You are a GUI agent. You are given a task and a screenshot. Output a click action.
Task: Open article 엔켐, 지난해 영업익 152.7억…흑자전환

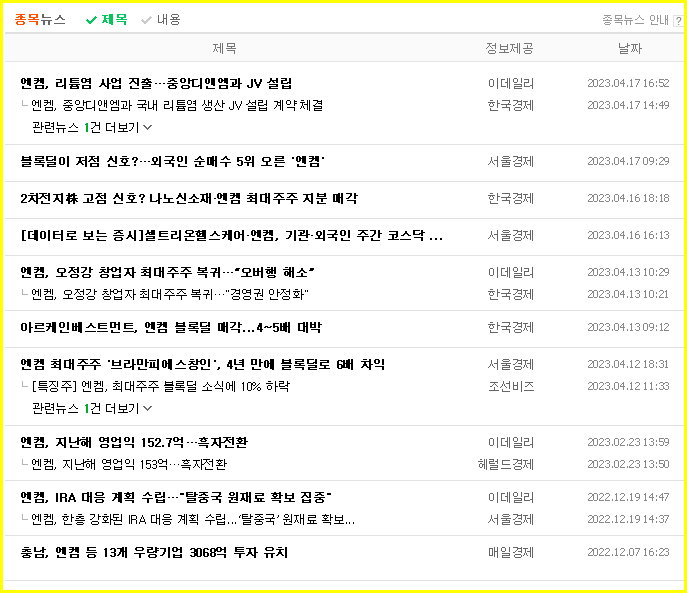click(x=134, y=443)
